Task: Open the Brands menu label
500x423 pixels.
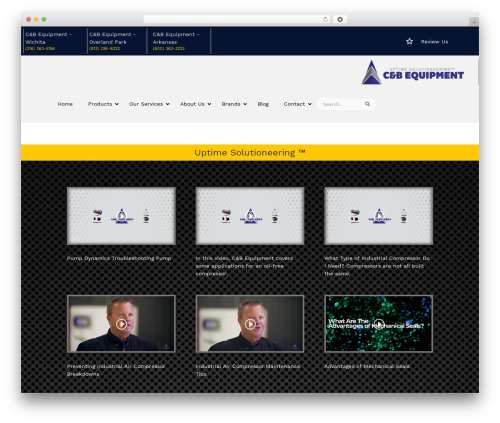Action: pos(231,104)
